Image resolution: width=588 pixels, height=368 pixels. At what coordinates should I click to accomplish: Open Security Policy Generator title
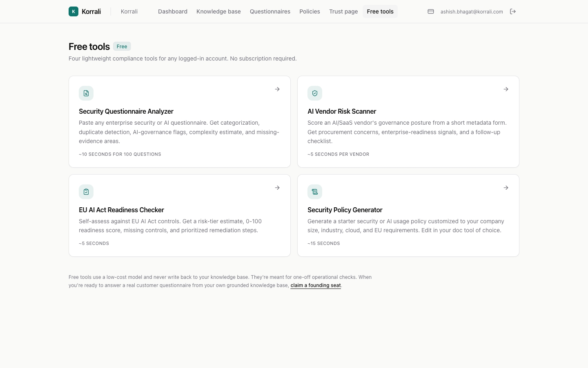click(x=345, y=210)
